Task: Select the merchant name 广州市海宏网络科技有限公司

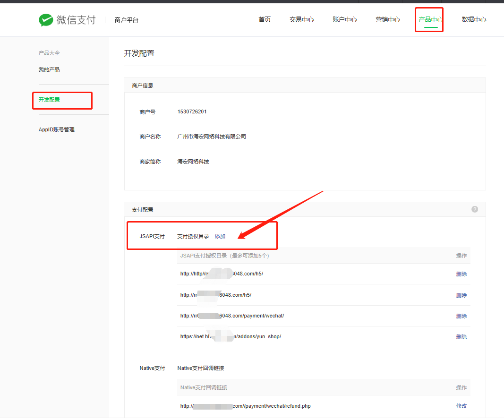Action: click(x=212, y=137)
